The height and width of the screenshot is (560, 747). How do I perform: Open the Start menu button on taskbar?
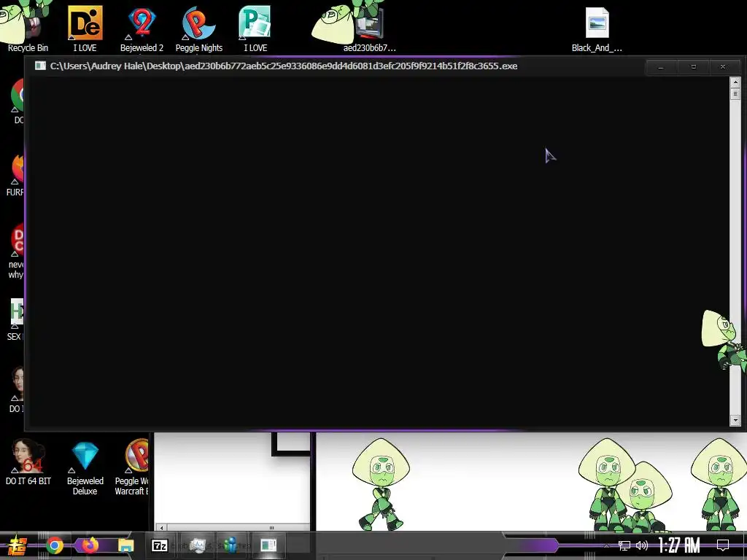[18, 545]
